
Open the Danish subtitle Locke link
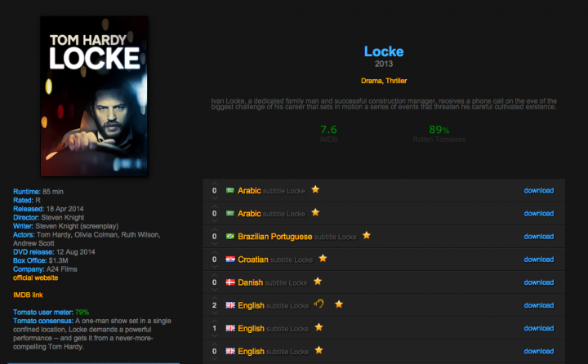(x=273, y=282)
